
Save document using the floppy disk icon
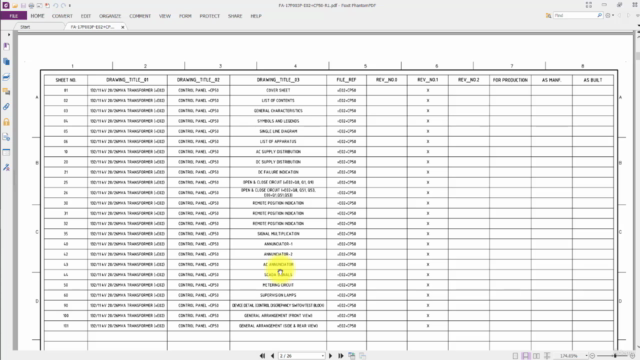coord(23,6)
